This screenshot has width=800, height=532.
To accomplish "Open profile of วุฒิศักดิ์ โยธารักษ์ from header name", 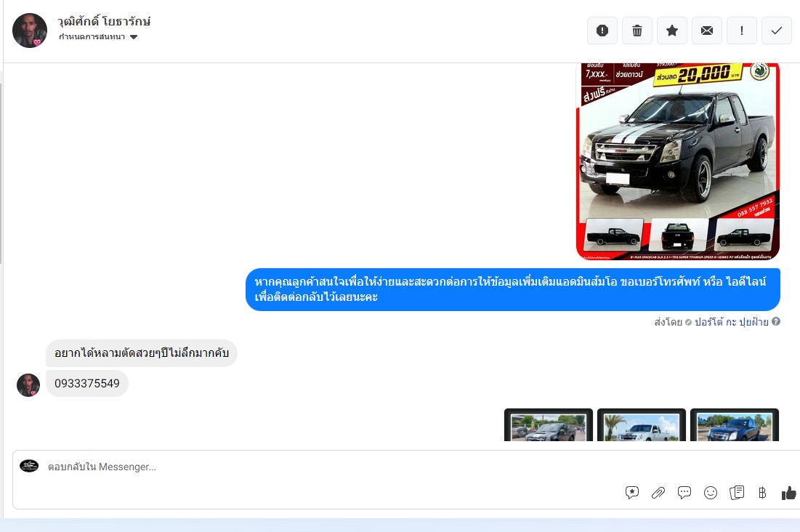I will (x=104, y=22).
